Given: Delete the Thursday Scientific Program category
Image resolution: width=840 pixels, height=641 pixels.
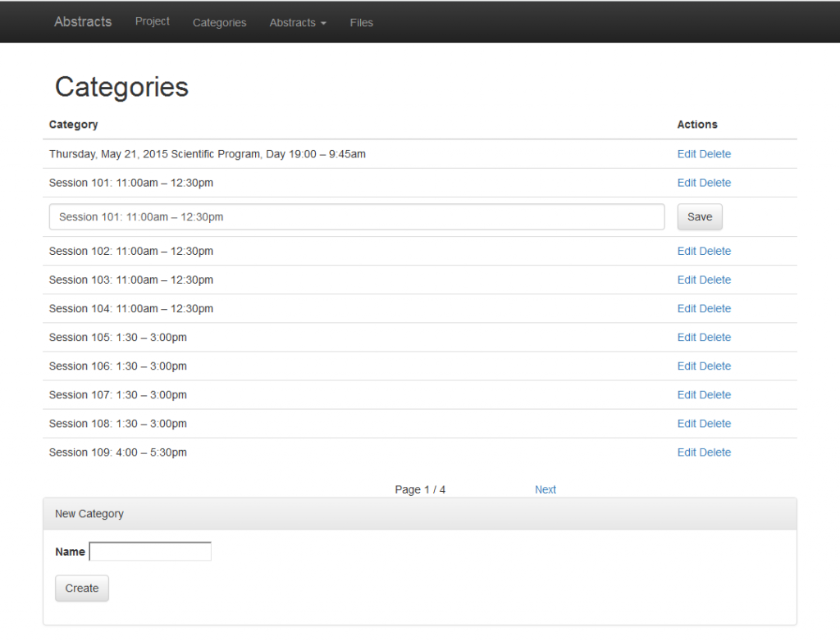Looking at the screenshot, I should pyautogui.click(x=714, y=153).
